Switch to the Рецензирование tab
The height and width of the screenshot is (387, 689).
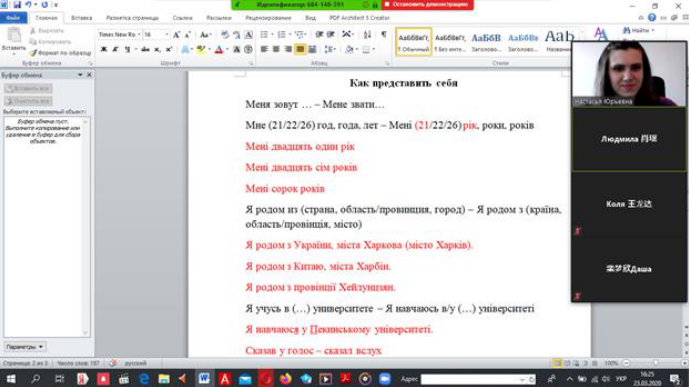268,18
